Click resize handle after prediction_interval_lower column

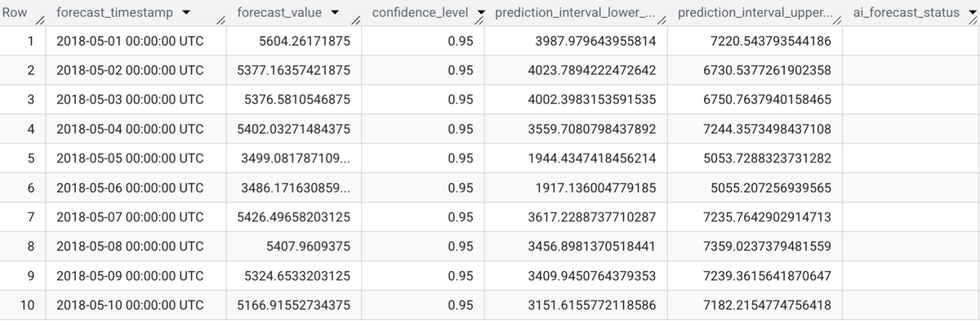click(x=662, y=20)
